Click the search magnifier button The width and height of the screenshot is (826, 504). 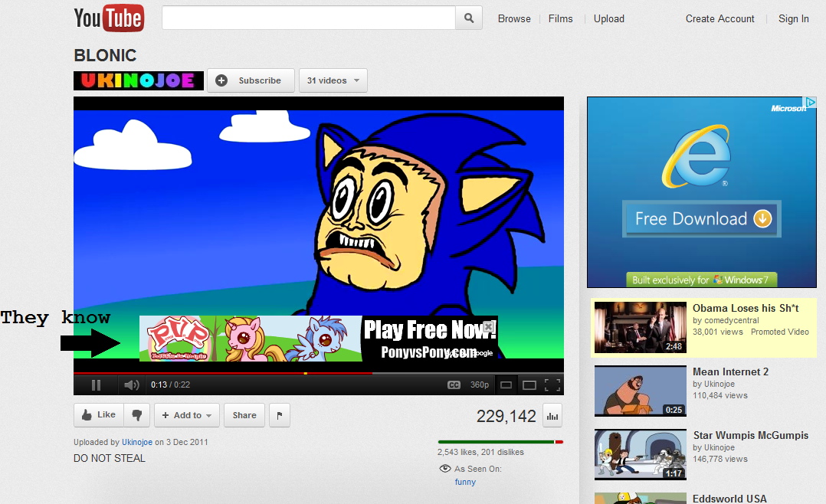coord(469,18)
